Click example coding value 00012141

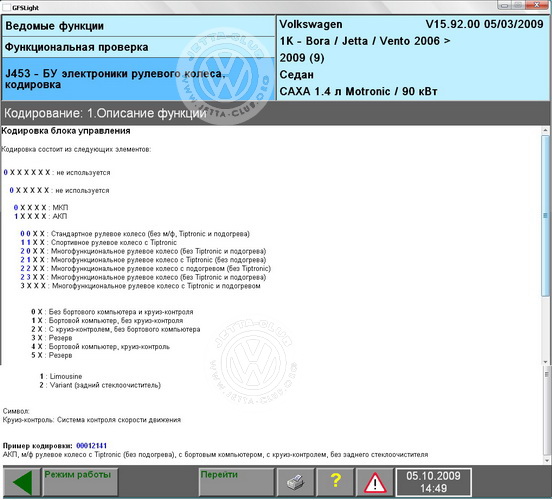pyautogui.click(x=92, y=445)
